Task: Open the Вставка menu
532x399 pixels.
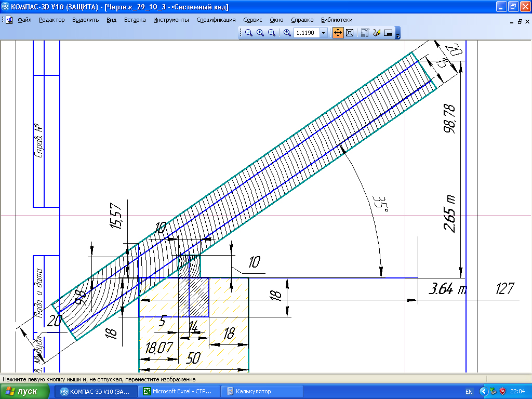Action: (135, 20)
